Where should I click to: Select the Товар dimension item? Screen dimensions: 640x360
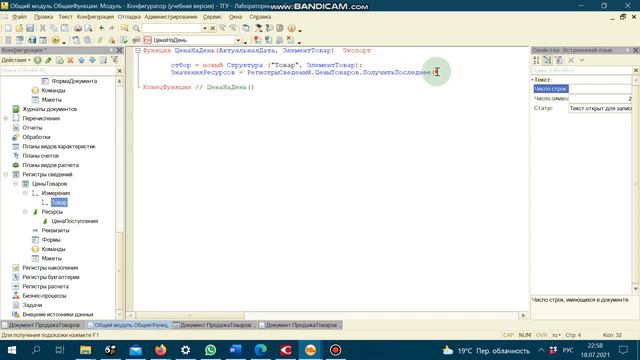[x=59, y=202]
